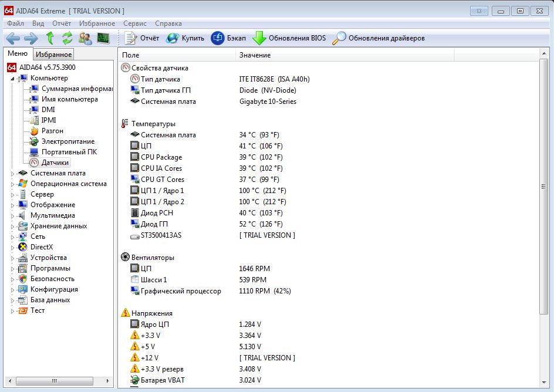Click the Программы tree icon
This screenshot has height=392, width=554.
23,268
